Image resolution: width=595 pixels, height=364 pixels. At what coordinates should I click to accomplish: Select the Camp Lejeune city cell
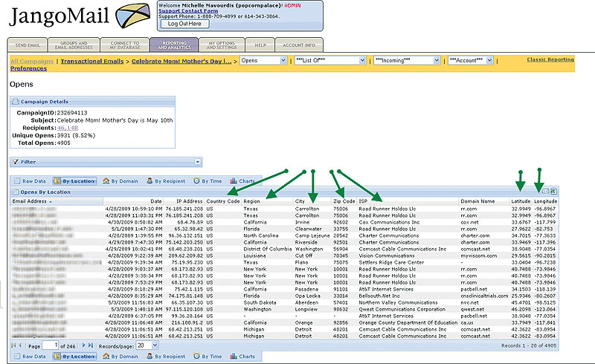tap(312, 235)
